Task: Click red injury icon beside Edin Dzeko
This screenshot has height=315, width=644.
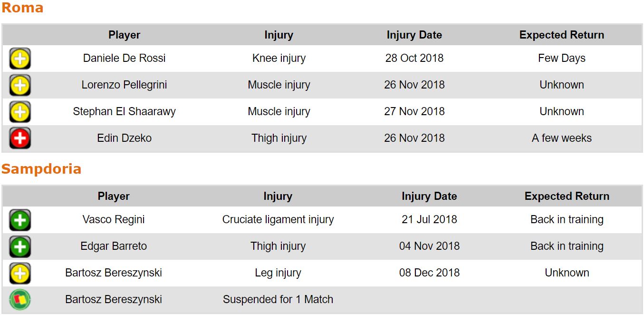Action: 20,138
